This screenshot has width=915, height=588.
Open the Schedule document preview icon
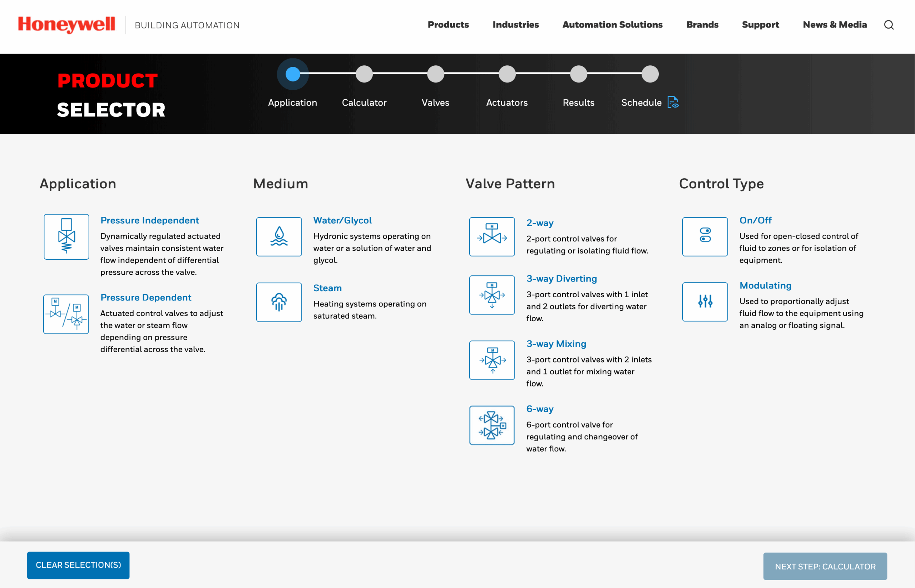coord(673,102)
